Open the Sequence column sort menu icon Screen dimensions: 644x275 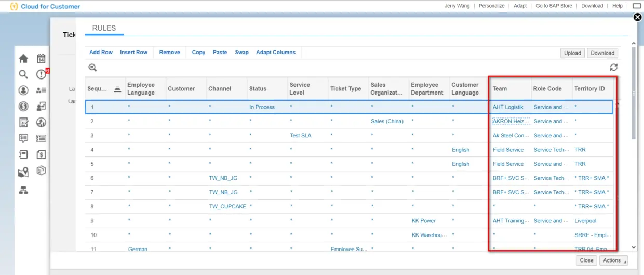(x=117, y=89)
